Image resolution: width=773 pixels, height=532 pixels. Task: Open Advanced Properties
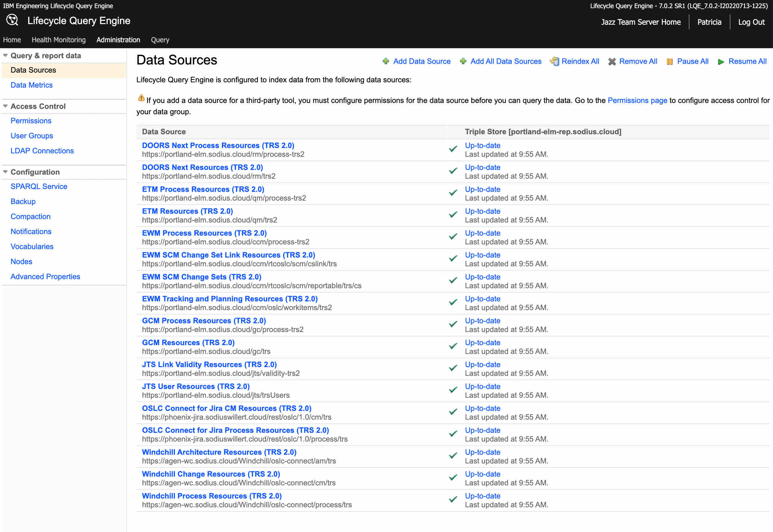[45, 276]
